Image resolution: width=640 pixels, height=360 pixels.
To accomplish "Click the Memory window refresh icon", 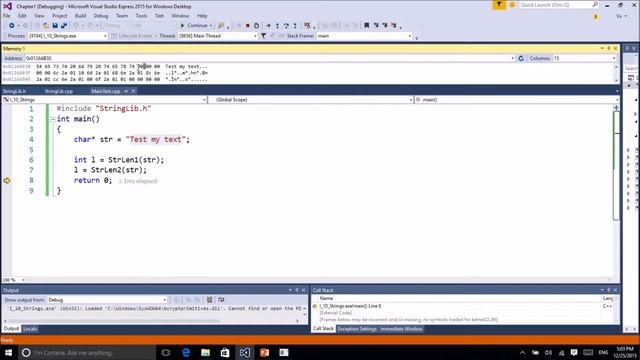I will pyautogui.click(x=521, y=58).
